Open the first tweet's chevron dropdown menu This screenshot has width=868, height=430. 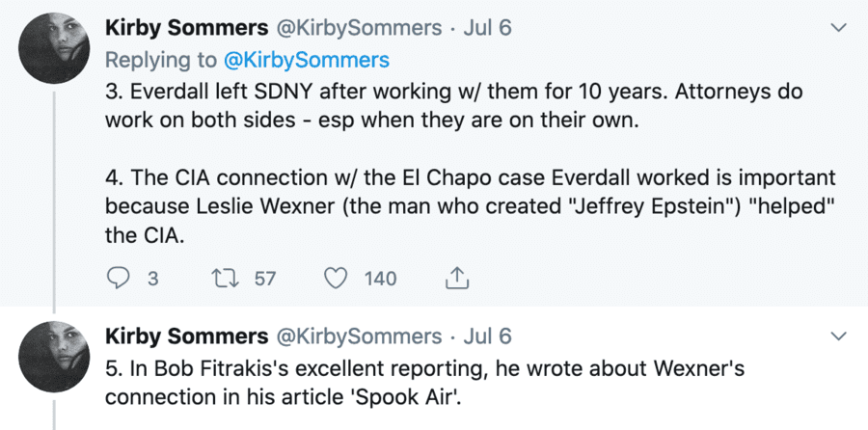(x=838, y=29)
